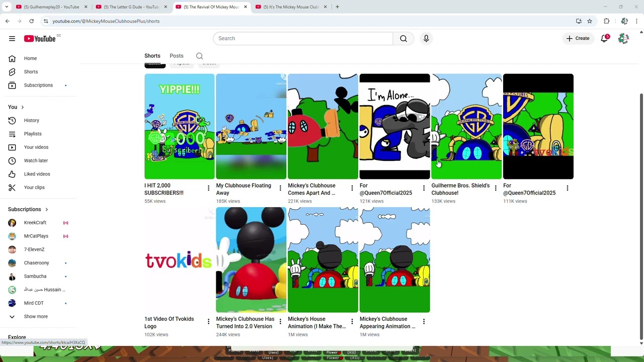Viewport: 644px width, 362px height.
Task: Play the tvokids logo short thumbnail
Action: point(180,260)
